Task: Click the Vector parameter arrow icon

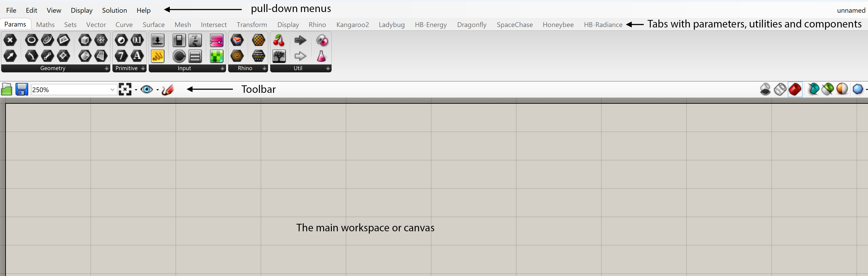Action: click(x=10, y=56)
